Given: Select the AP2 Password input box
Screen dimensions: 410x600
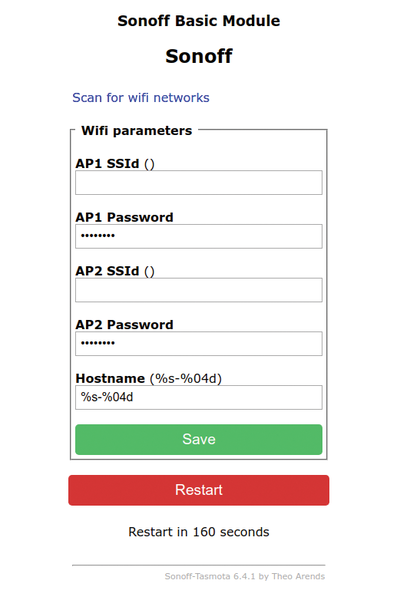Looking at the screenshot, I should pyautogui.click(x=199, y=344).
